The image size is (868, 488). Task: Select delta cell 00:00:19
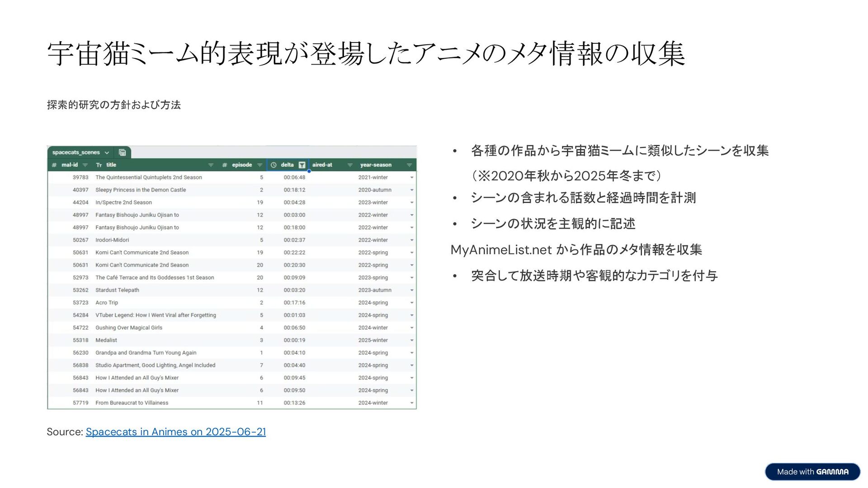[x=294, y=340]
